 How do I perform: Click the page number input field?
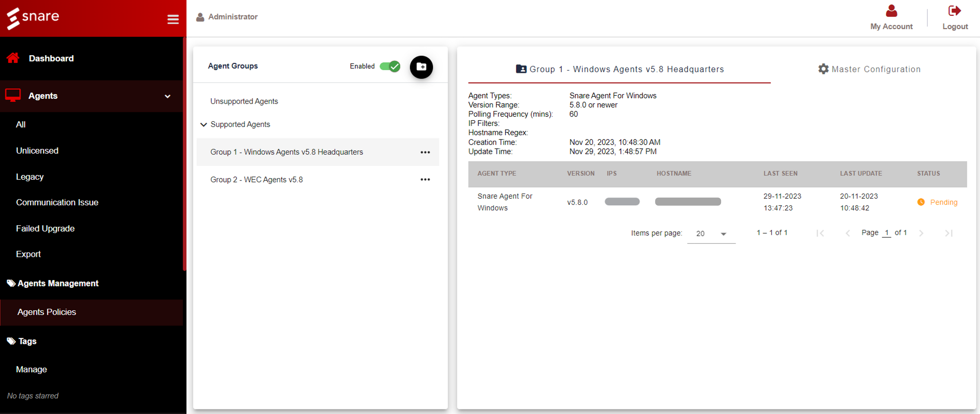pos(886,233)
